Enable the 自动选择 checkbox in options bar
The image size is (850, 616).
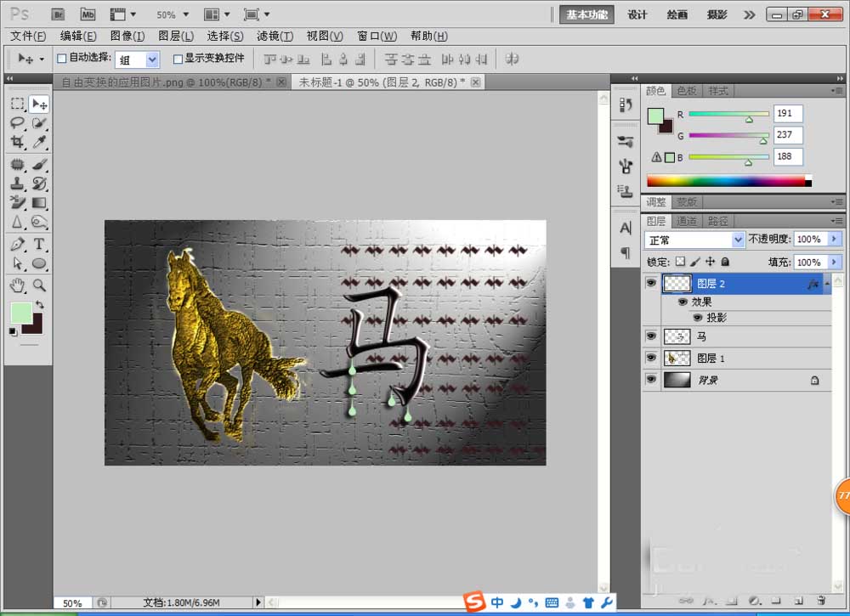tap(62, 59)
